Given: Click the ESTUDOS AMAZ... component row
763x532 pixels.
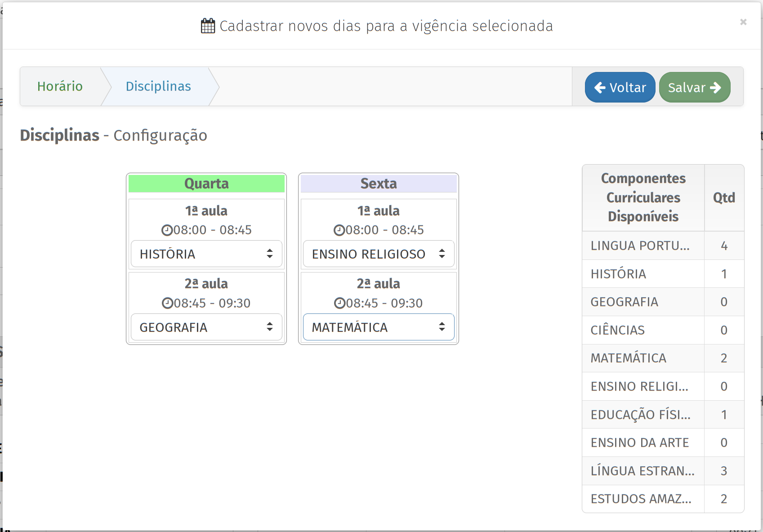Looking at the screenshot, I should click(x=641, y=499).
